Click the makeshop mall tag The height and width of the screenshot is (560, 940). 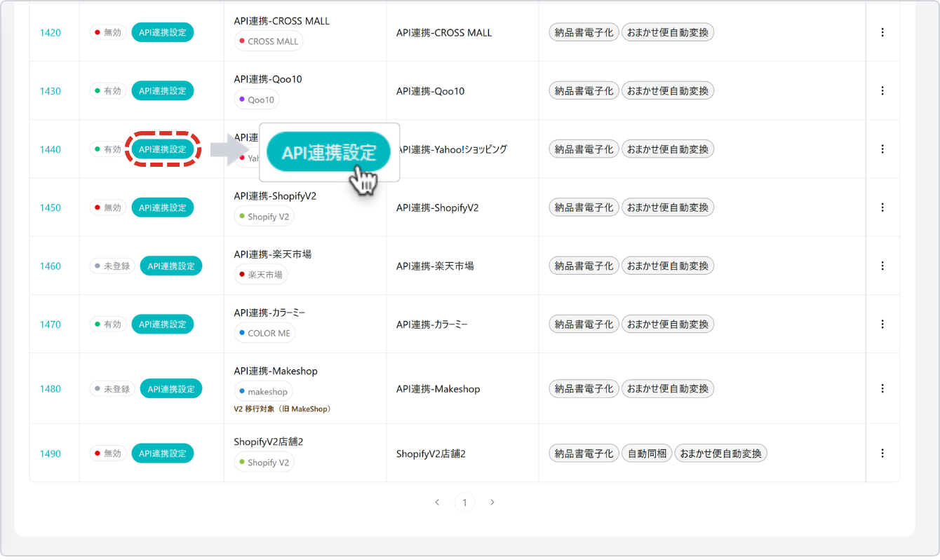263,392
